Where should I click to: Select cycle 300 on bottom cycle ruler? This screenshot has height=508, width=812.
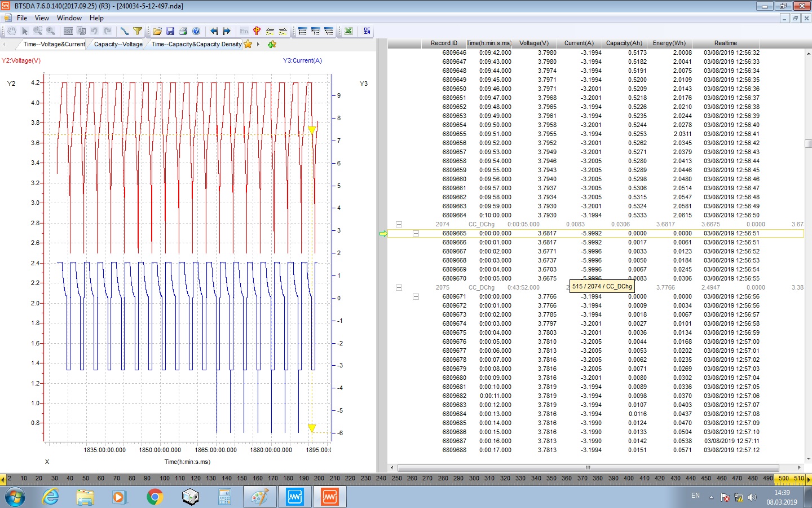(x=474, y=478)
